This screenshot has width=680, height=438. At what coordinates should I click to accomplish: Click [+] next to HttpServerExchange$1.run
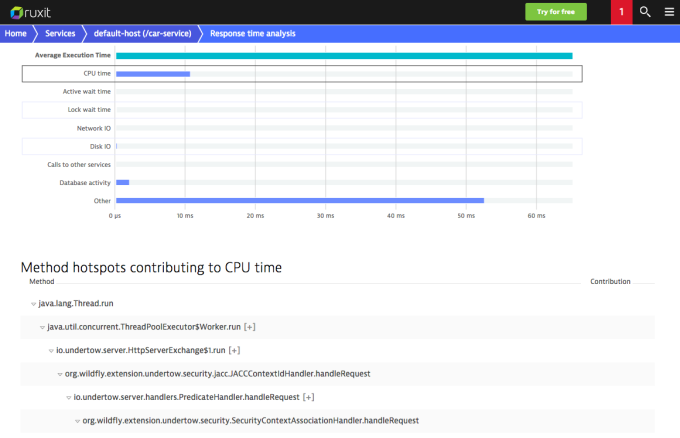coord(234,350)
